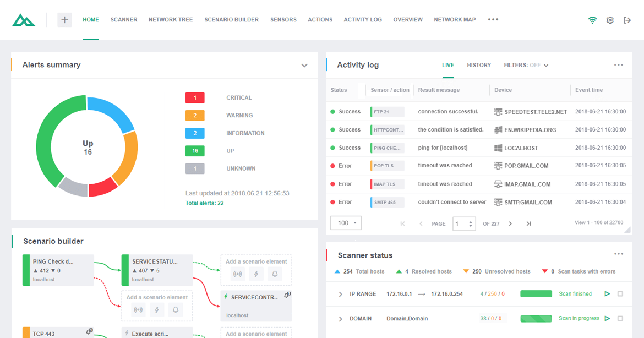
Task: Expand the DOMAIN scan row
Action: tap(341, 319)
